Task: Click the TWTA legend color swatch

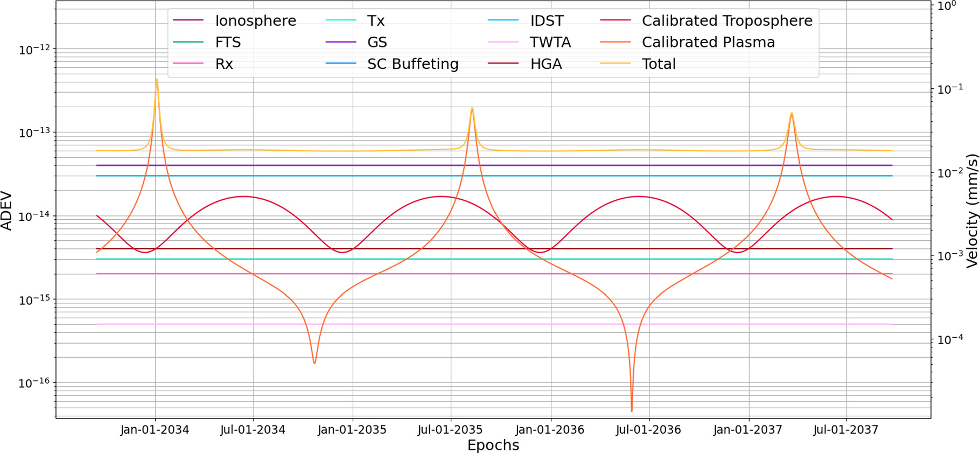Action: tap(503, 42)
